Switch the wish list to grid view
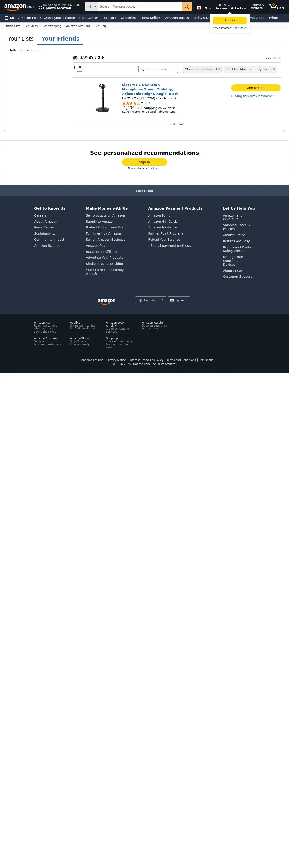The image size is (289, 868). pos(75,68)
